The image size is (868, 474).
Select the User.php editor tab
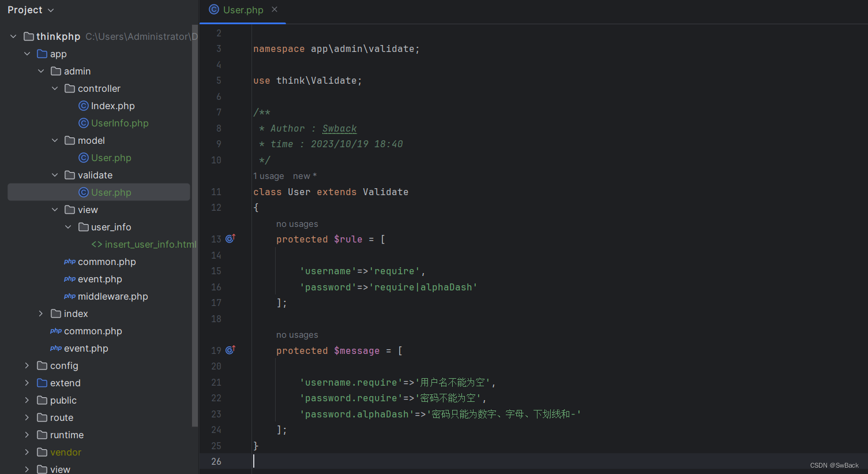click(243, 10)
